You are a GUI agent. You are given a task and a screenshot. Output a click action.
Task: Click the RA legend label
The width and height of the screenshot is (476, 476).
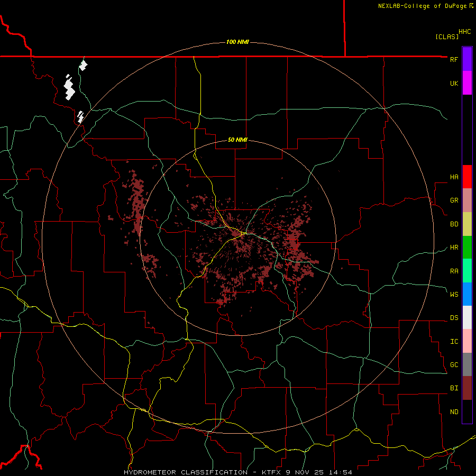(454, 271)
